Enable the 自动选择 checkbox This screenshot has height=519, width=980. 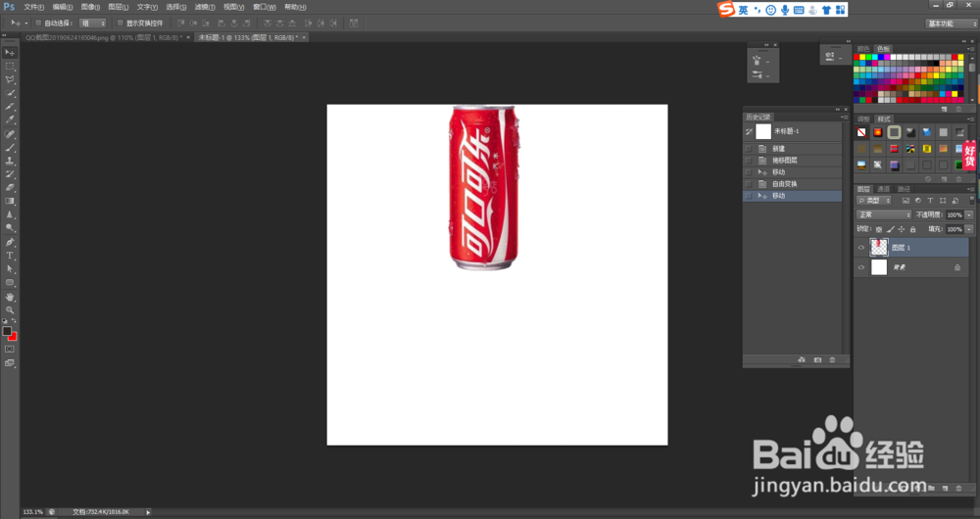pyautogui.click(x=38, y=24)
